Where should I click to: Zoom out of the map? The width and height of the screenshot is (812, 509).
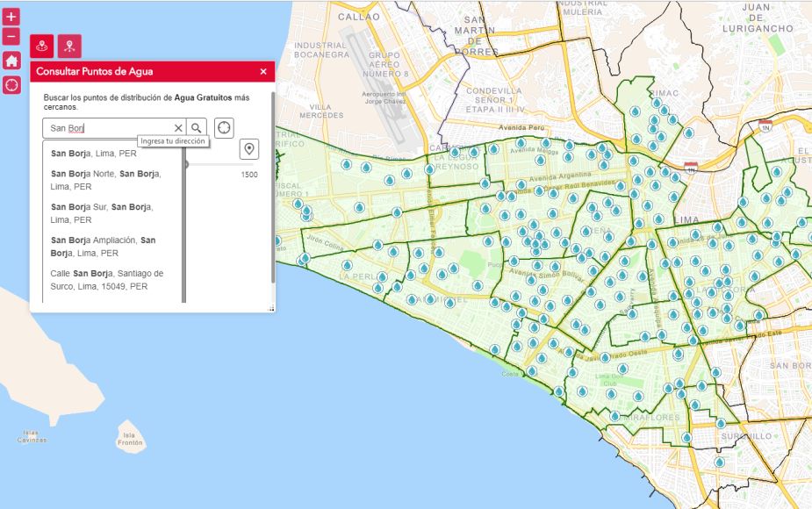[11, 37]
